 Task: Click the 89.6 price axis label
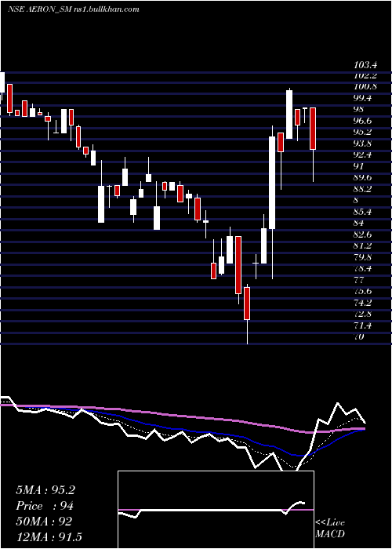363,177
